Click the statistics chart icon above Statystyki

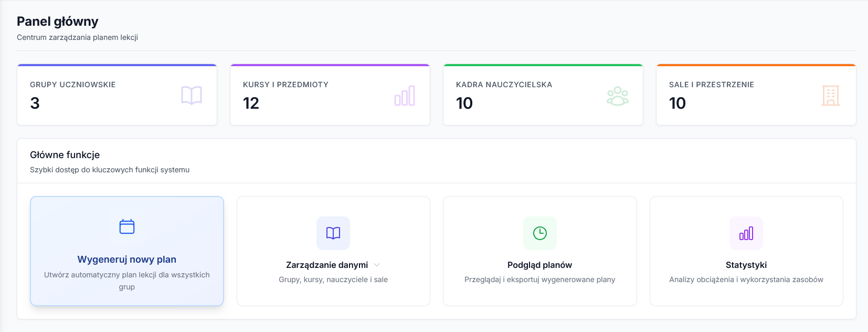click(746, 233)
